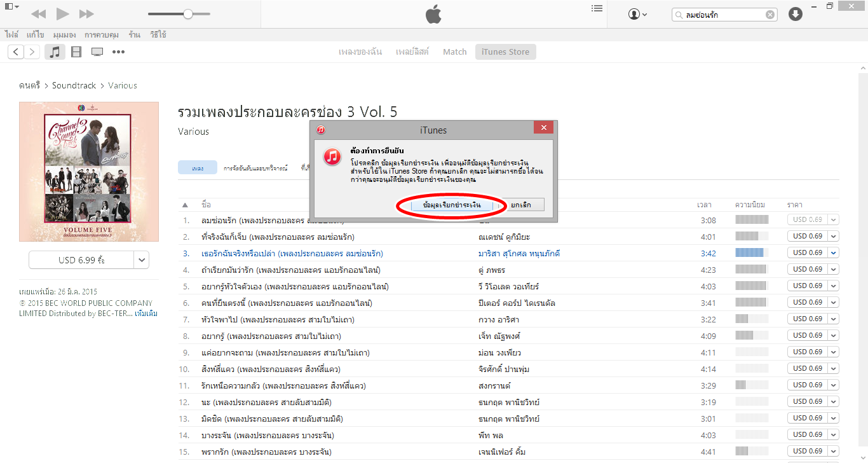Click the เพิ่มเติม more link
The image size is (868, 463).
click(146, 314)
